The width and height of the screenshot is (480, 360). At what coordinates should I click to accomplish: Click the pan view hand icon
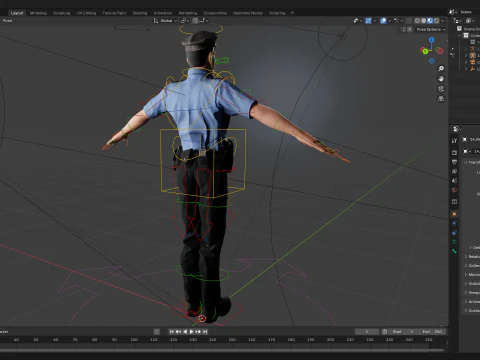441,79
